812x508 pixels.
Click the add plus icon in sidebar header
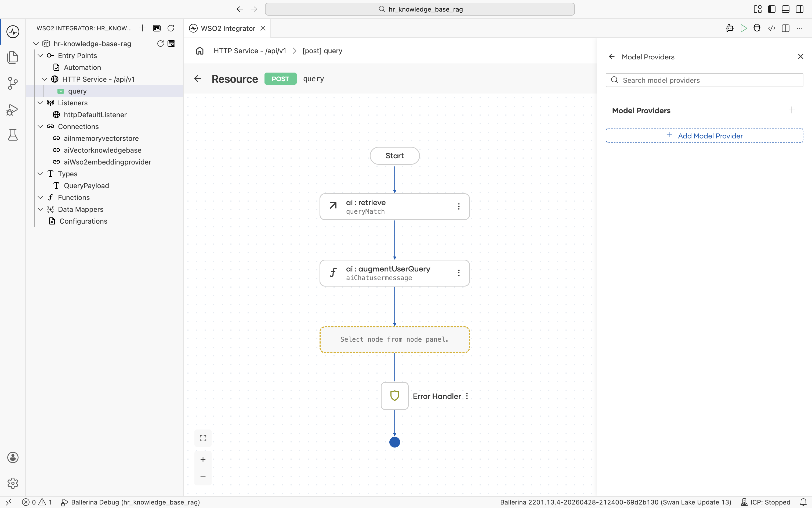(x=143, y=28)
